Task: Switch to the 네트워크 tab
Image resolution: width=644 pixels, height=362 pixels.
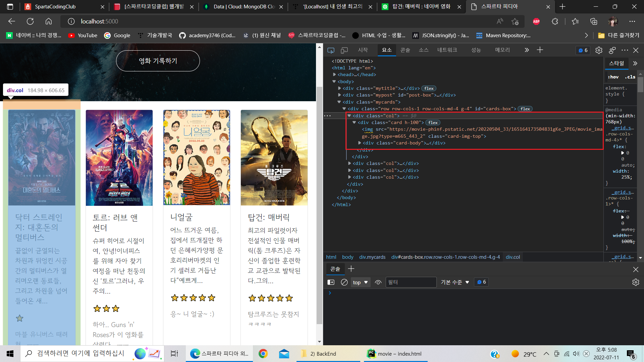Action: (x=447, y=50)
